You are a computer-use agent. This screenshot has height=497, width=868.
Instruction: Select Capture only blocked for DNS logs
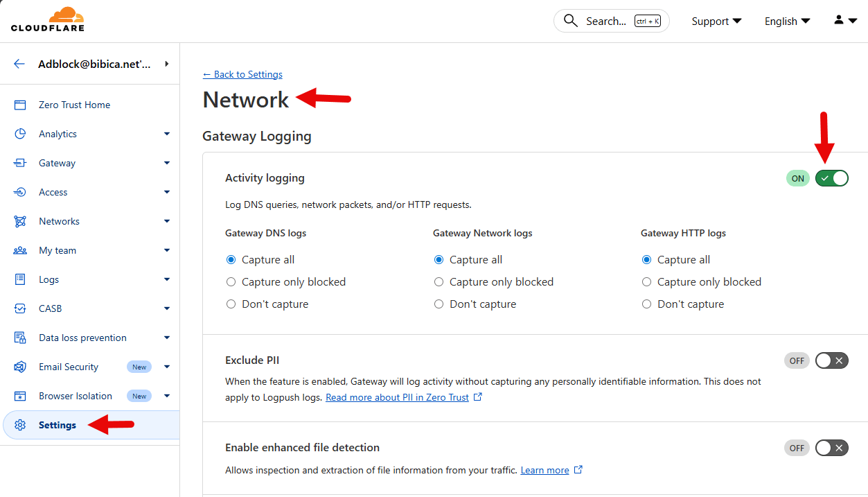231,282
